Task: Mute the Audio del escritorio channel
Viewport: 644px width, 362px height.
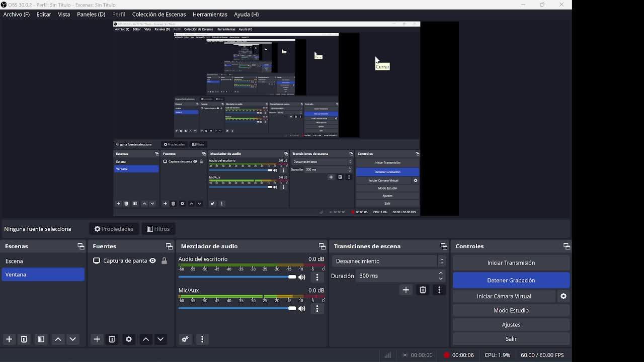Action: tap(302, 278)
